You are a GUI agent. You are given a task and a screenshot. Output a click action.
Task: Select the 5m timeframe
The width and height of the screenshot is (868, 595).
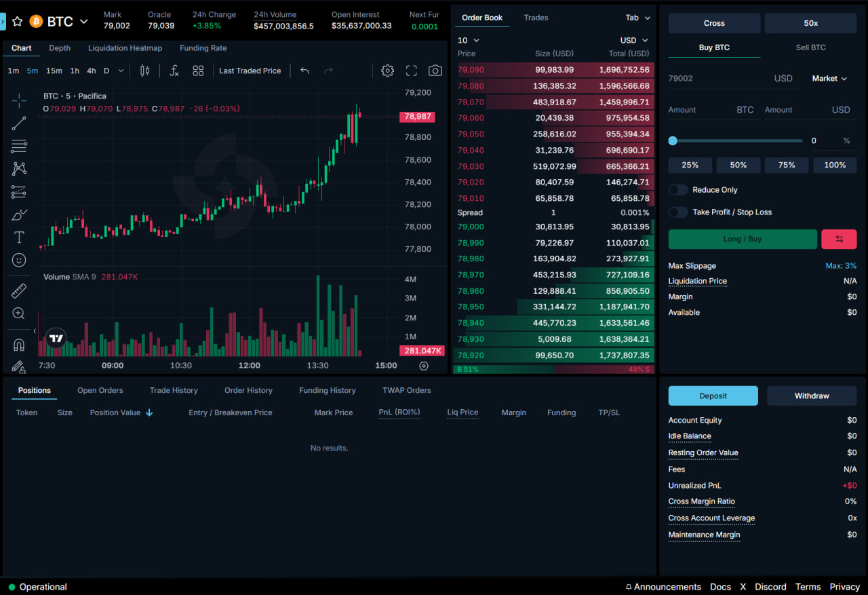click(33, 71)
